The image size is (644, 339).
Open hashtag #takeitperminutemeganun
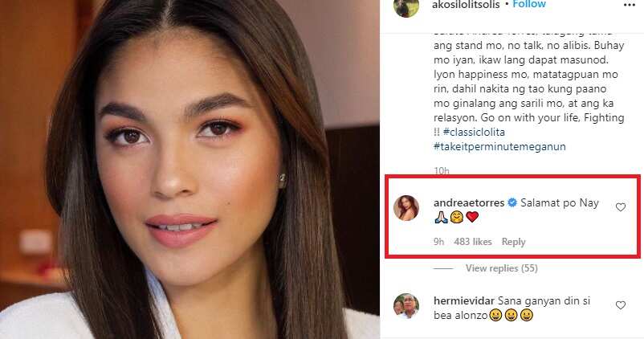(499, 147)
